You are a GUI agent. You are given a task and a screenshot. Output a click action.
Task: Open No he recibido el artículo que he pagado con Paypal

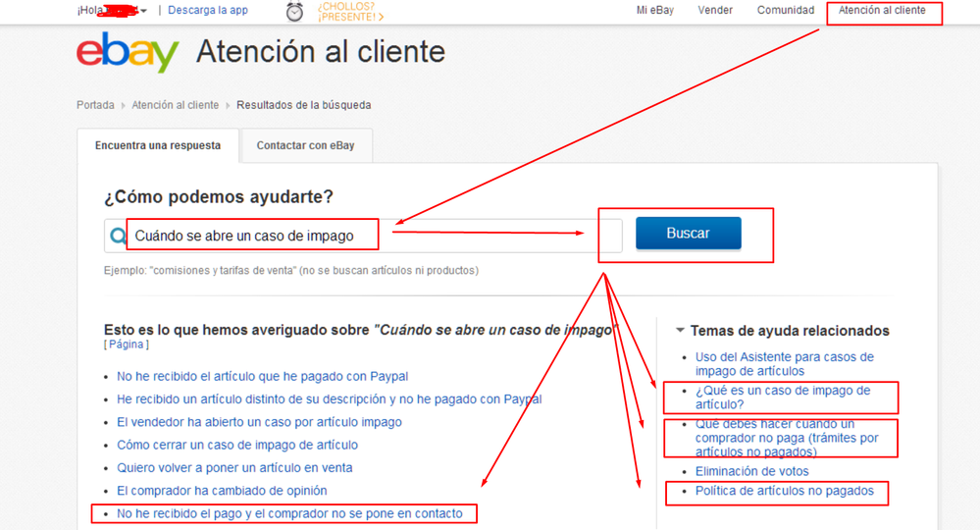263,376
